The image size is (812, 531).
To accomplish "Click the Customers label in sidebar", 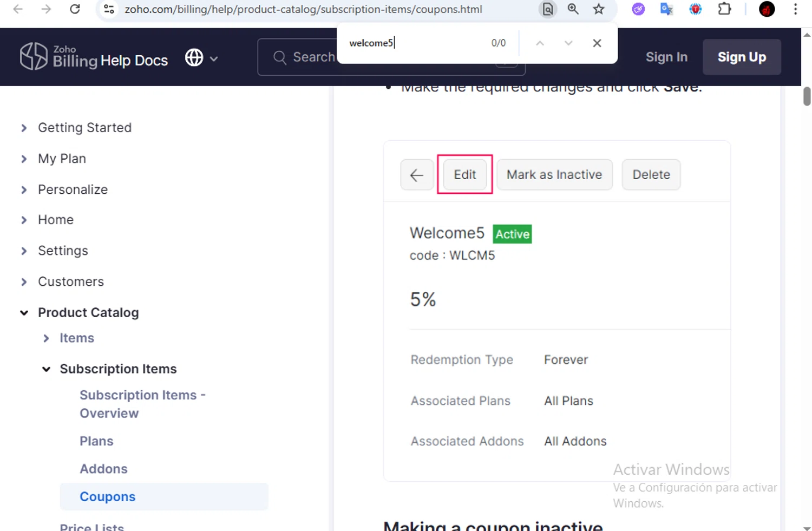I will coord(71,281).
